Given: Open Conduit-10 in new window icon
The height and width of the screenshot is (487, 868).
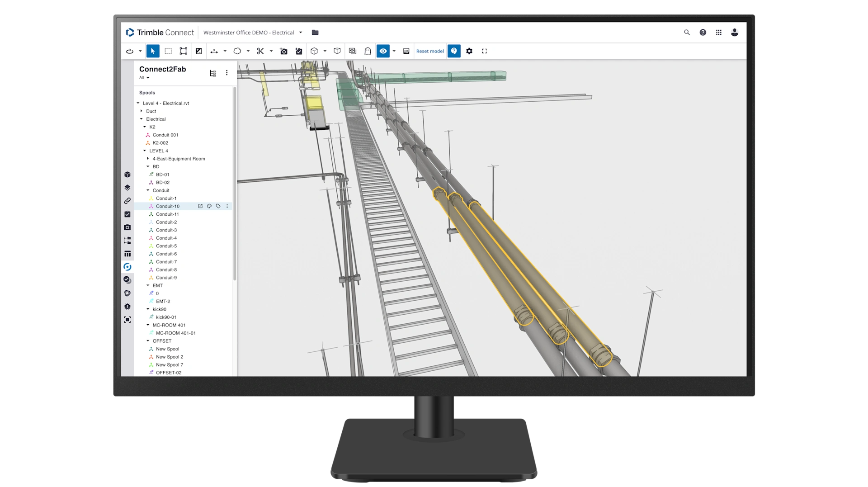Looking at the screenshot, I should (200, 206).
